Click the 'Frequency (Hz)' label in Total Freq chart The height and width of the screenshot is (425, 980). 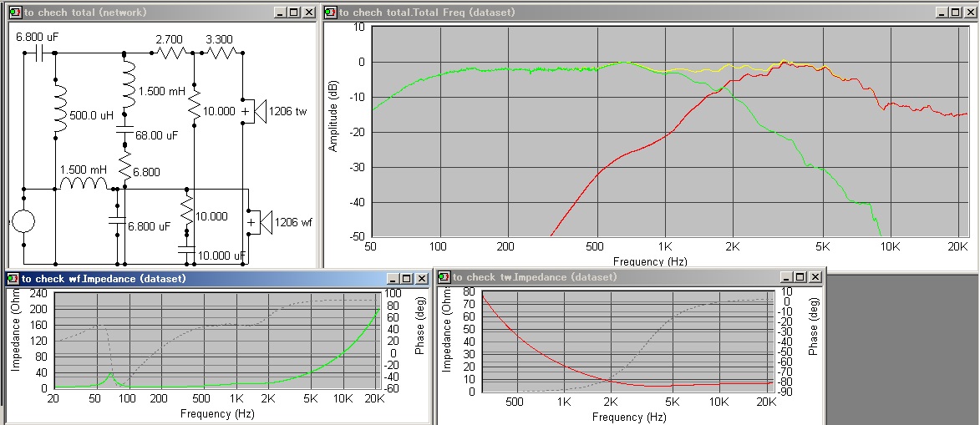(651, 262)
